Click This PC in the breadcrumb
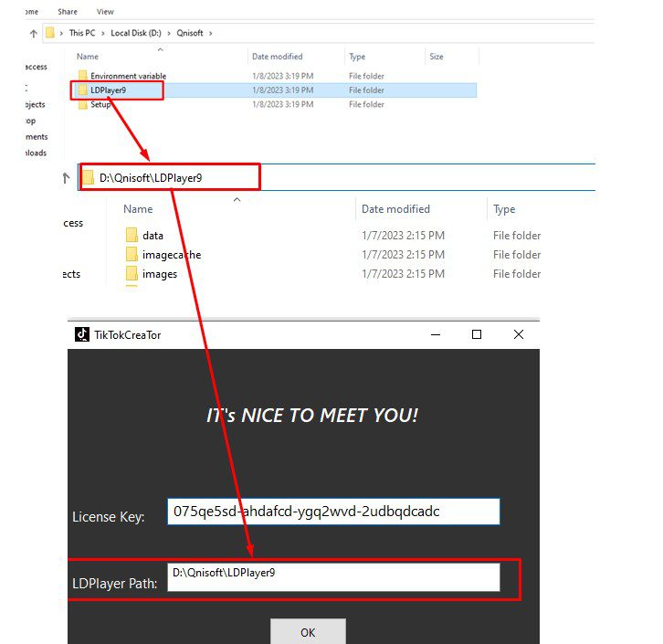This screenshot has width=663, height=644. click(82, 33)
